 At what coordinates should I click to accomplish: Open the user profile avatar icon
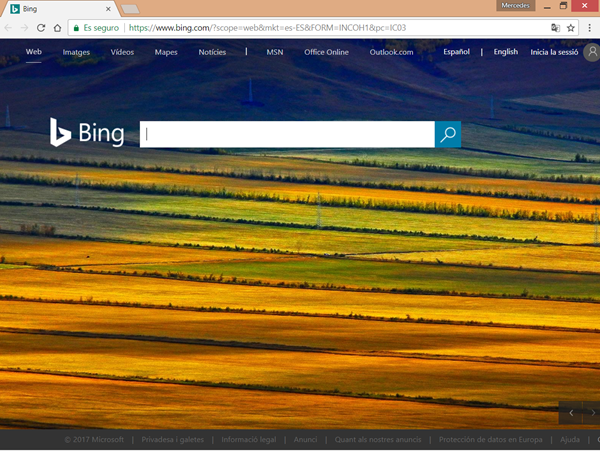coord(592,52)
